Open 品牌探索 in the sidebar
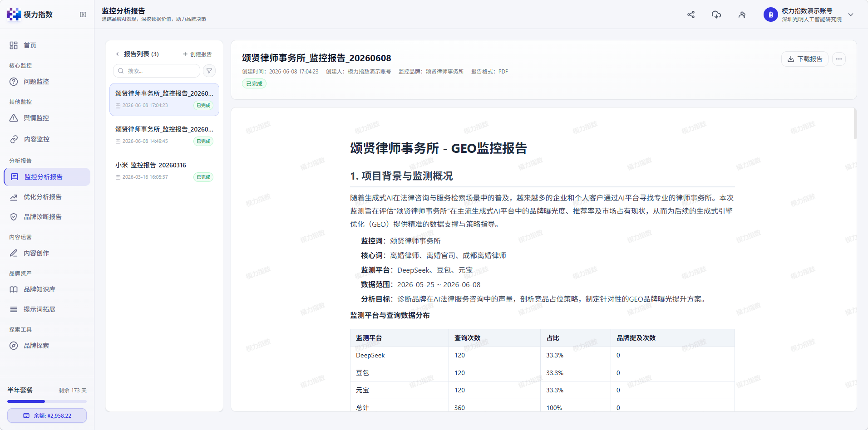This screenshot has height=430, width=868. pyautogui.click(x=47, y=346)
